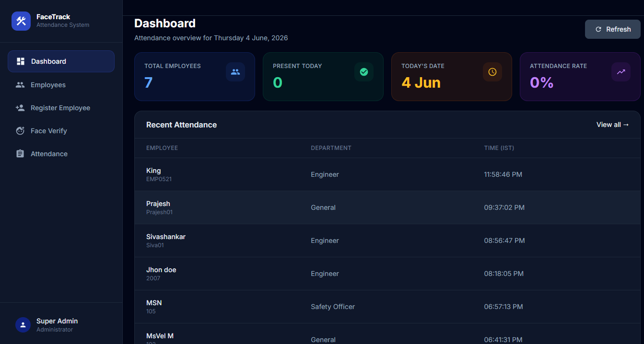Click the Super Admin avatar icon
This screenshot has width=644, height=344.
click(23, 325)
